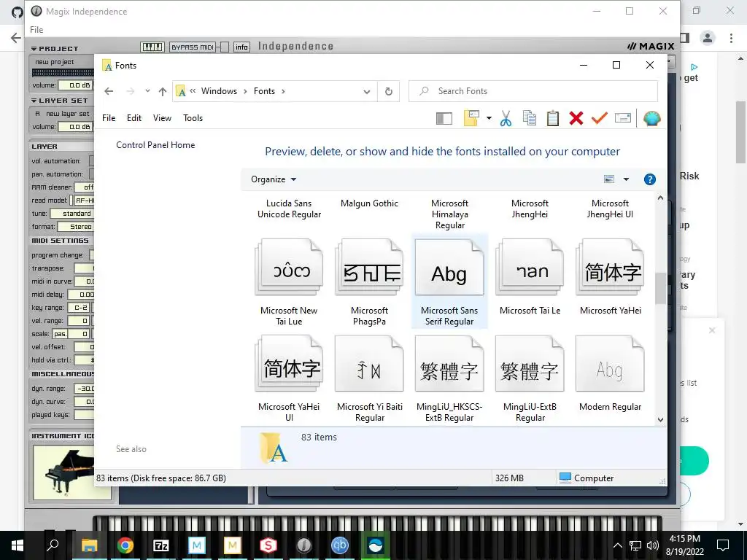Open the File menu in Fonts window
This screenshot has height=560, width=747.
109,117
